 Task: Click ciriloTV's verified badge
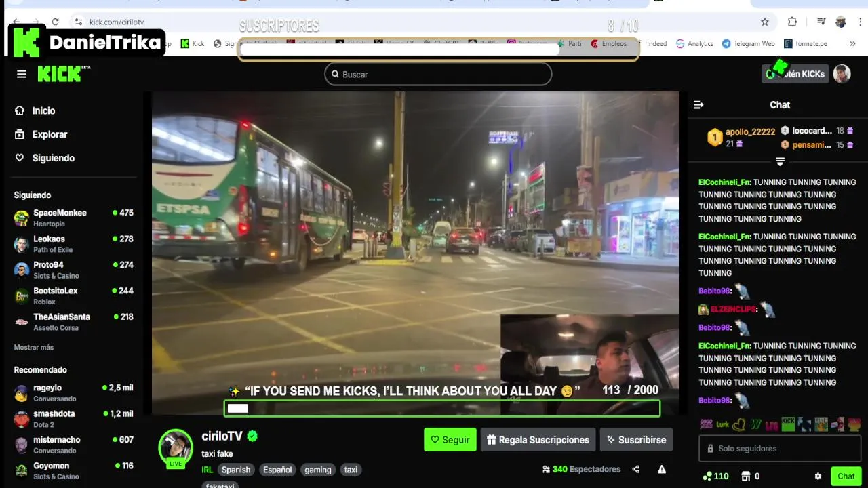252,436
